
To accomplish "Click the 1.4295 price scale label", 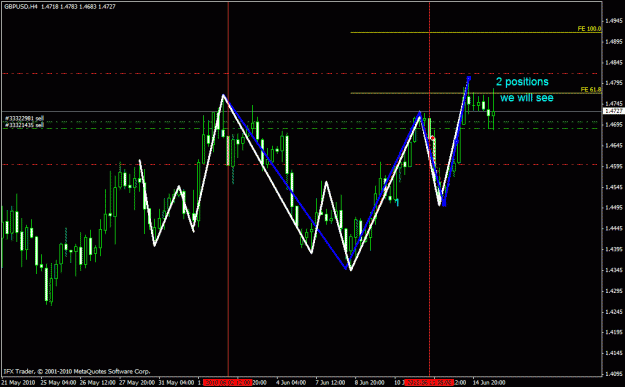I will 614,291.
